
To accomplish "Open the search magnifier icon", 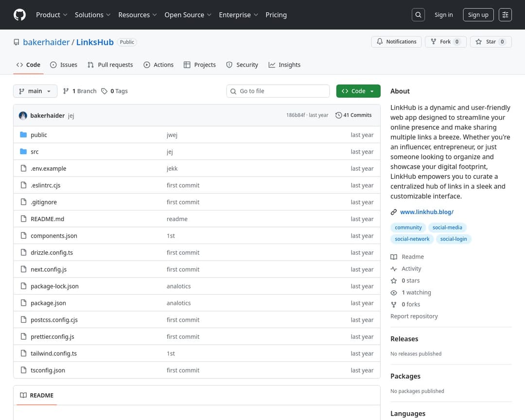I will point(418,15).
